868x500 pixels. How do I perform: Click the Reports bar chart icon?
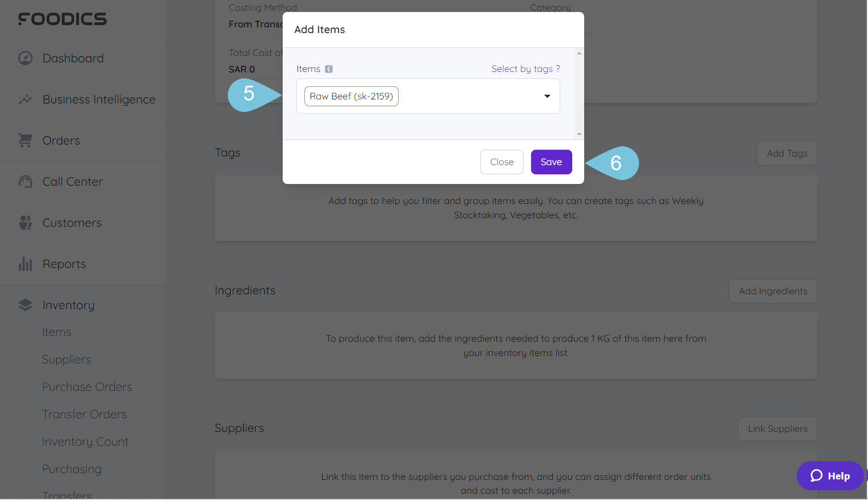tap(25, 264)
